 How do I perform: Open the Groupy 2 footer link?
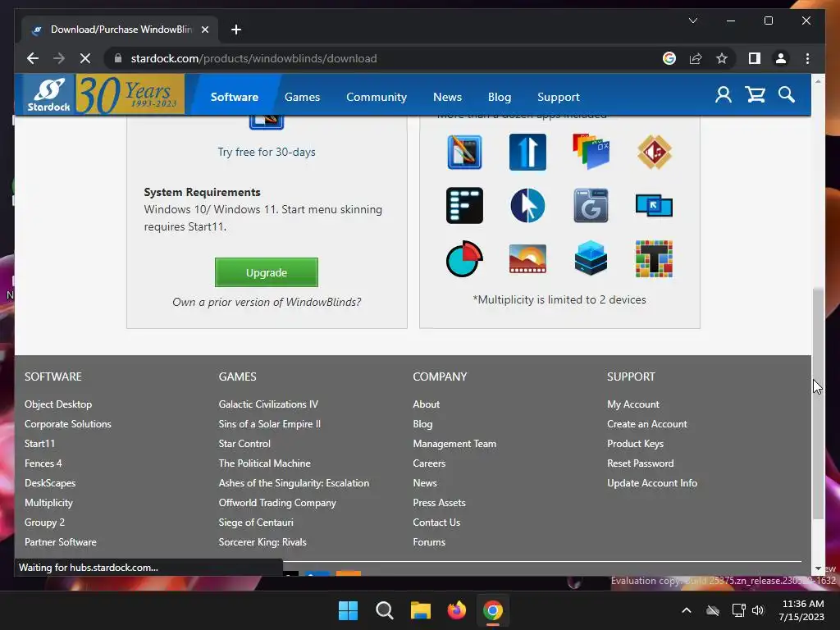click(x=44, y=523)
